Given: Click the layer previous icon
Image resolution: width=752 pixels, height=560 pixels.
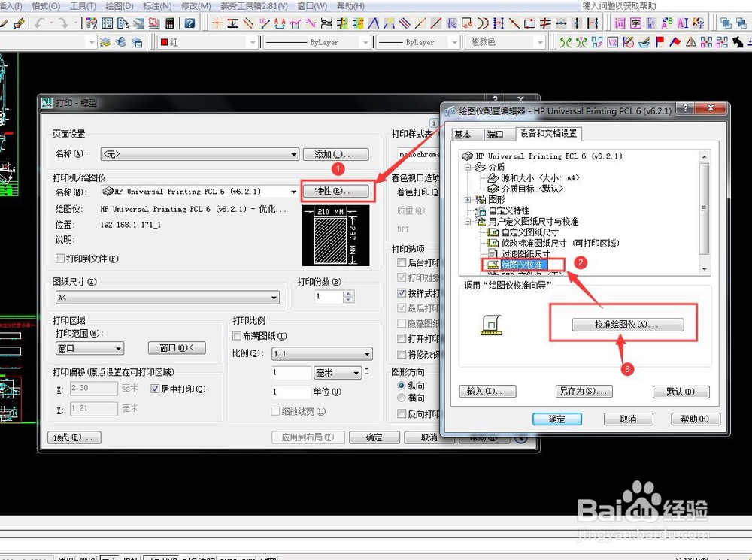Looking at the screenshot, I should click(121, 42).
